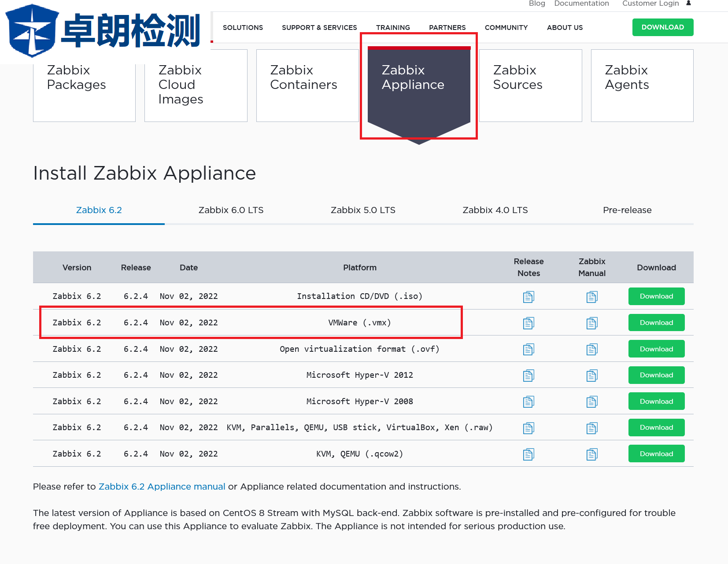Download the KVM, QEMU (.qcow2) appliance
The height and width of the screenshot is (564, 728).
pyautogui.click(x=656, y=453)
